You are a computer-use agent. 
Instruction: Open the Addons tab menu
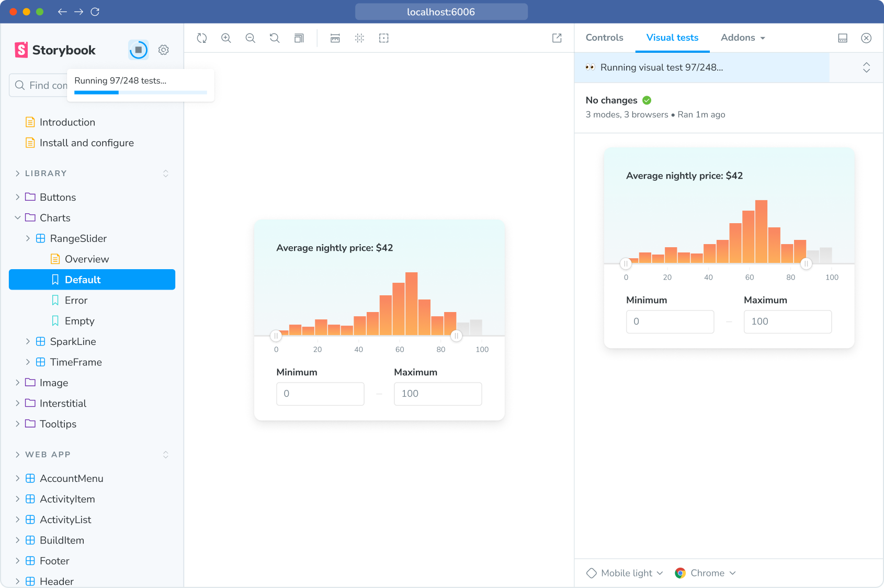743,38
